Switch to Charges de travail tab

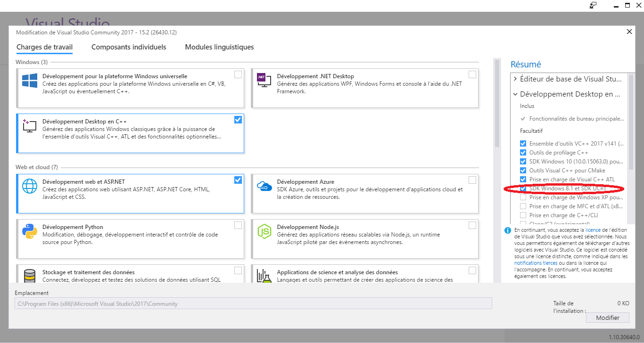(x=44, y=47)
